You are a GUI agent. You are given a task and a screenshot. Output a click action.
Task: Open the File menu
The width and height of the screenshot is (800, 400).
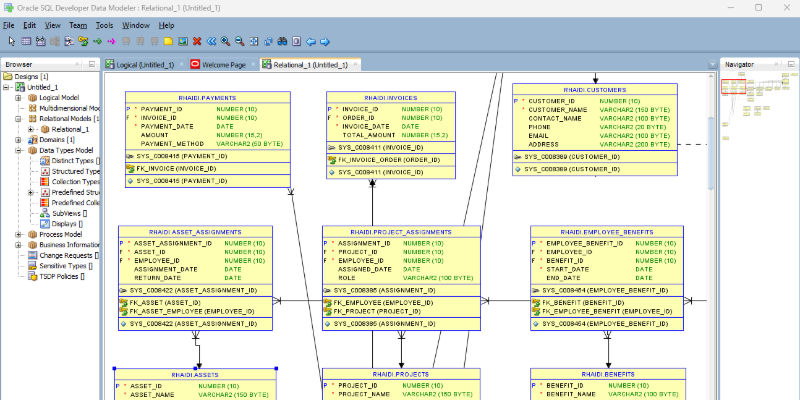pos(9,25)
